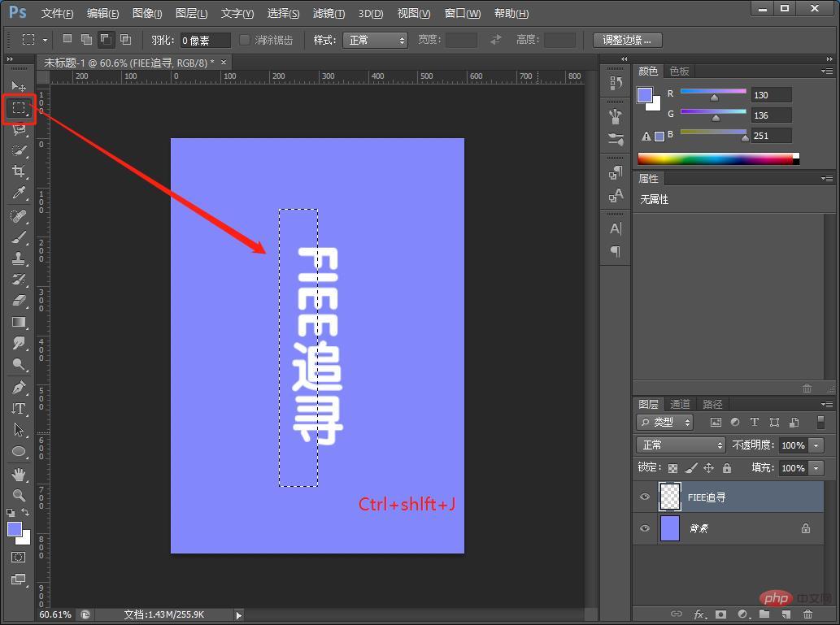The width and height of the screenshot is (840, 625).
Task: Open the layer blend mode dropdown
Action: pos(681,445)
